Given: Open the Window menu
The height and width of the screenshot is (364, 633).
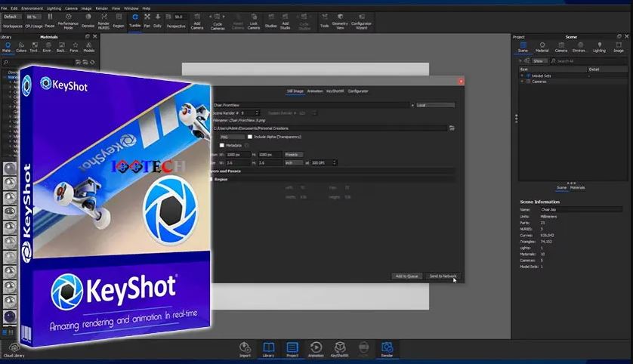Looking at the screenshot, I should pos(131,8).
